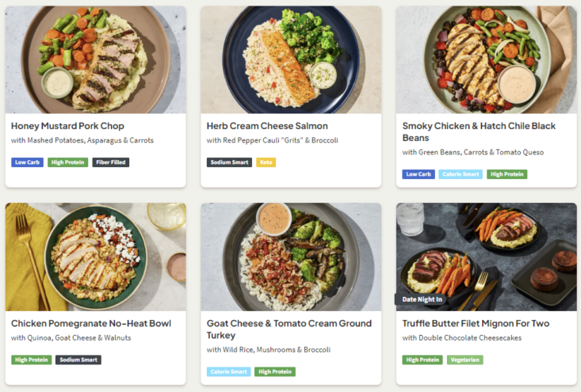581x392 pixels.
Task: Select the yellow Keto tag
Action: [x=266, y=162]
